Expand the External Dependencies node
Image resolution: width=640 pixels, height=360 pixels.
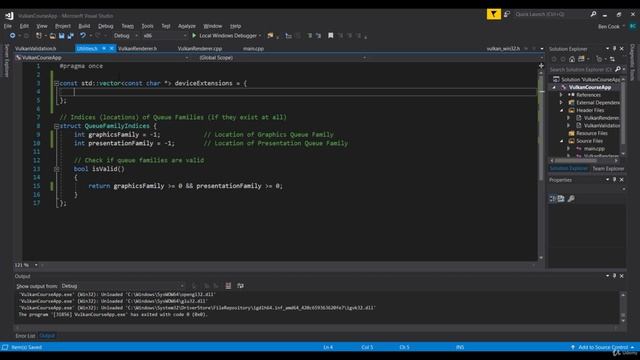562,102
